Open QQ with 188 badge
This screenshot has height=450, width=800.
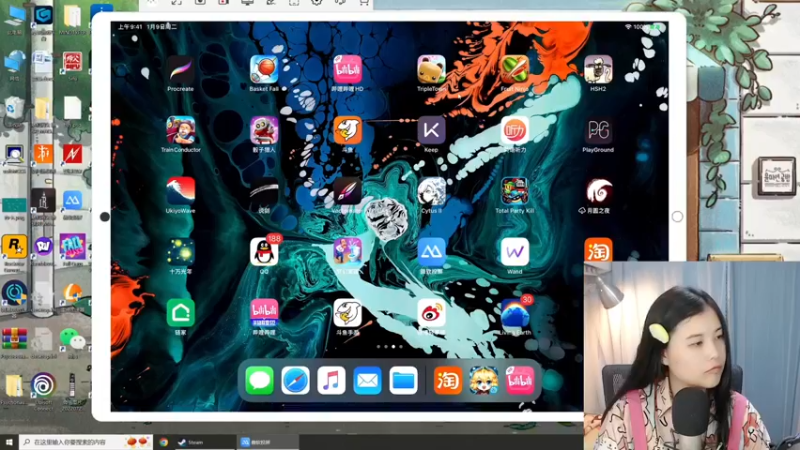point(264,252)
